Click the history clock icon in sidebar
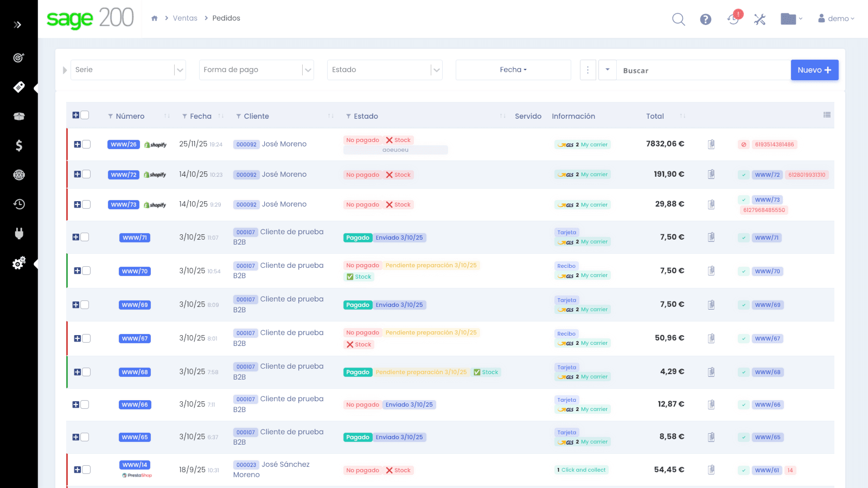The width and height of the screenshot is (868, 488). click(x=19, y=204)
